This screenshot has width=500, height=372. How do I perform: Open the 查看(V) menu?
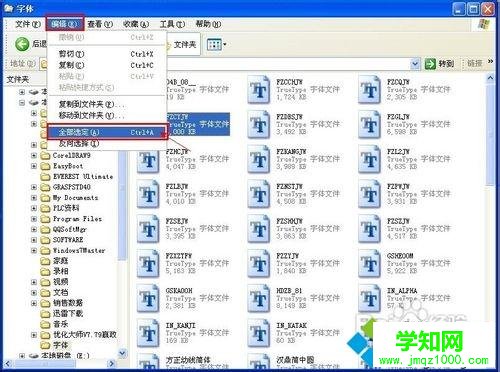100,24
